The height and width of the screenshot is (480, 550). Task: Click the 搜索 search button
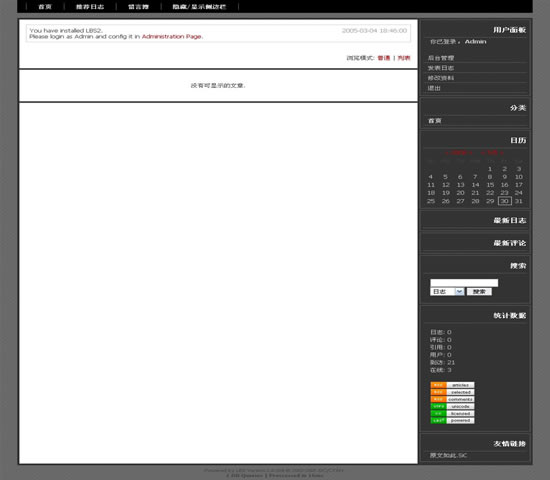tap(479, 292)
